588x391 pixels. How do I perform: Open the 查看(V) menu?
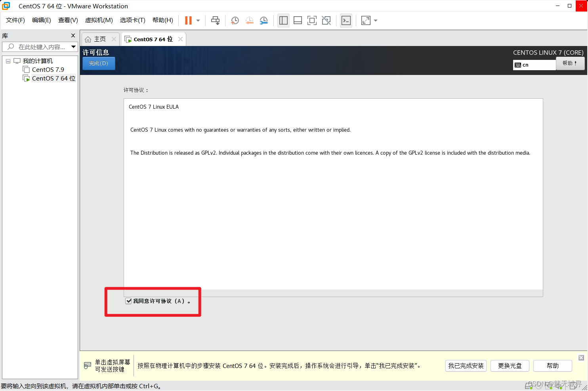click(x=68, y=20)
